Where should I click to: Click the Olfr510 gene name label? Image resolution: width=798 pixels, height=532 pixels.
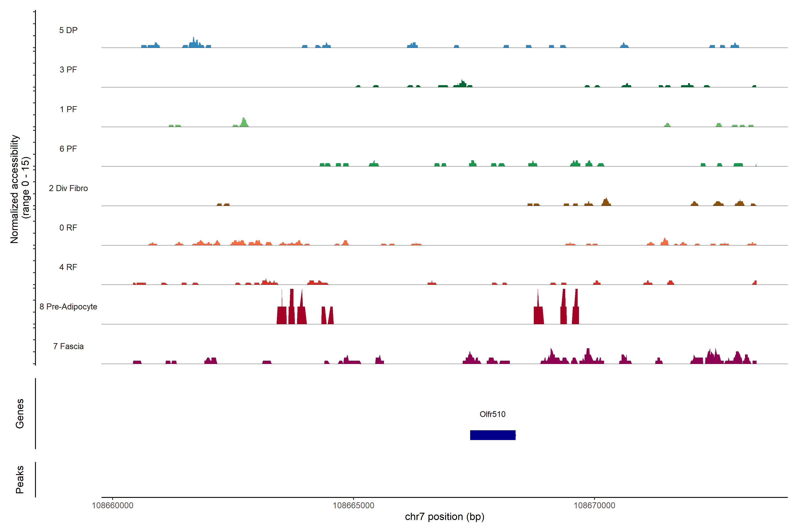(492, 414)
